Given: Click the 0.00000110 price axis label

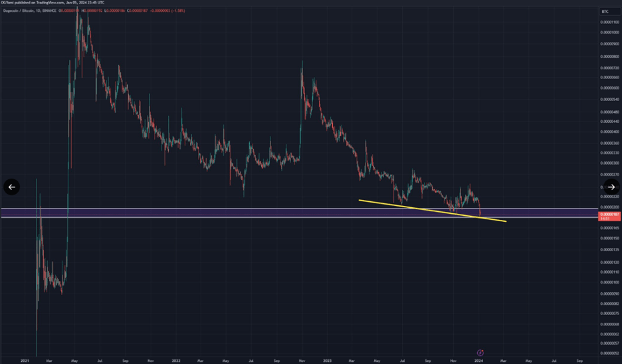Looking at the screenshot, I should point(609,272).
